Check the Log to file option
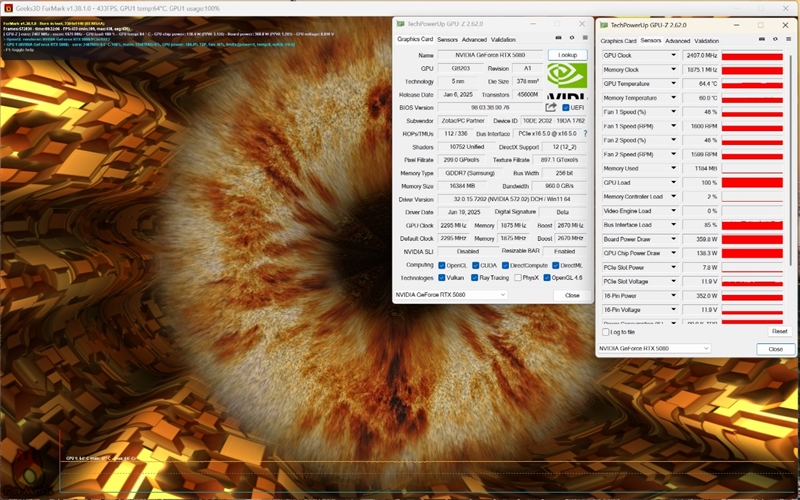This screenshot has width=800, height=500. (x=604, y=331)
